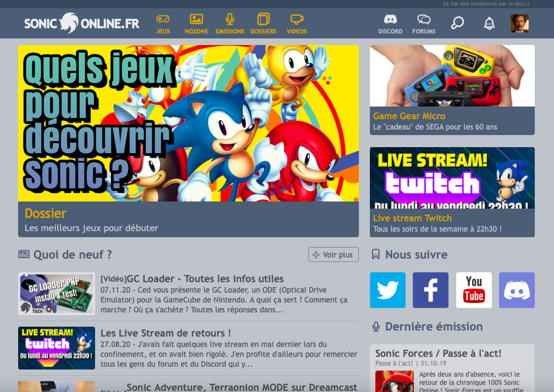Click the Nous suivre heading

[416, 254]
